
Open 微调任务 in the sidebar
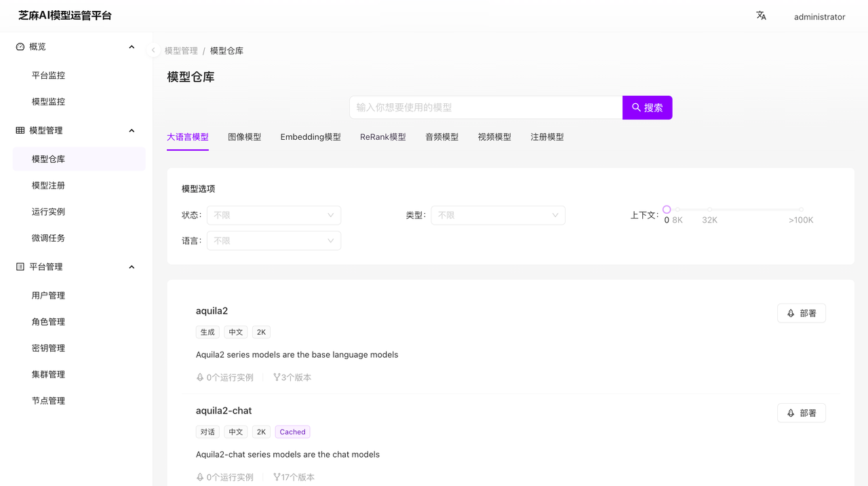[x=79, y=238]
